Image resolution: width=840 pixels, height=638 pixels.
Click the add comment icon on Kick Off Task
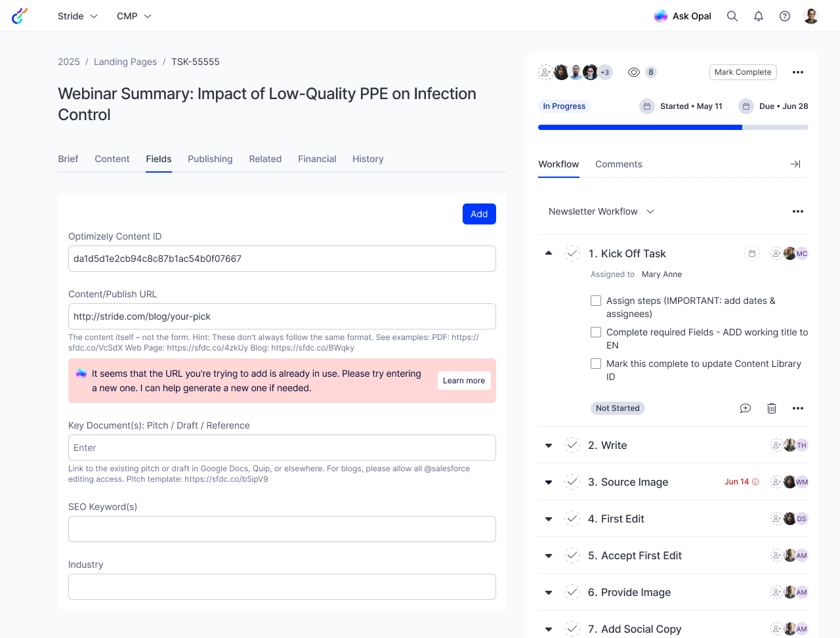tap(745, 408)
